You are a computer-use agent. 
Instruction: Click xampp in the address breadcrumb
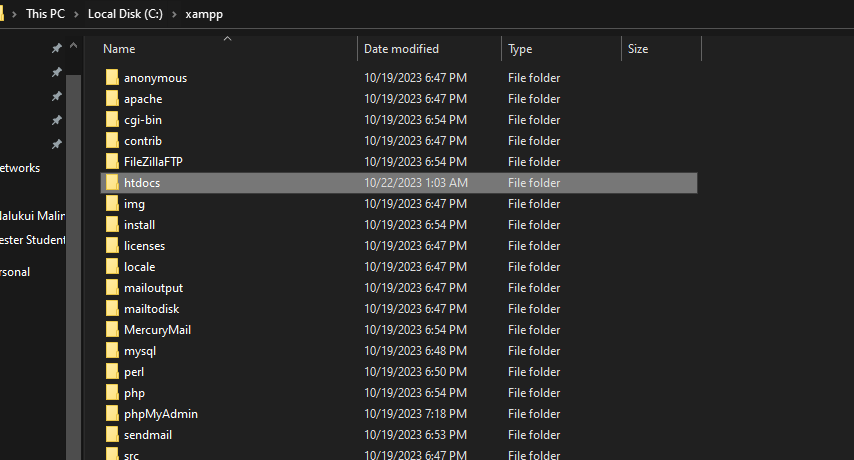[203, 14]
